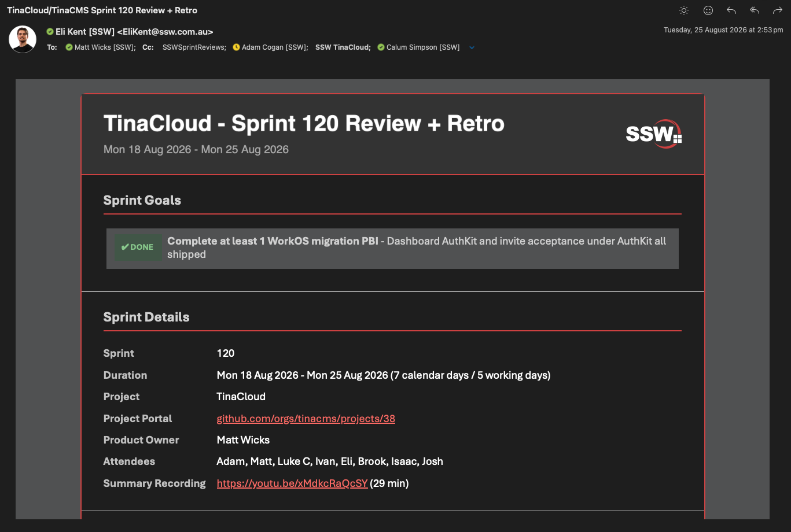Open Eli Kent's sender avatar photo
Screen dimensions: 791x532
click(23, 39)
